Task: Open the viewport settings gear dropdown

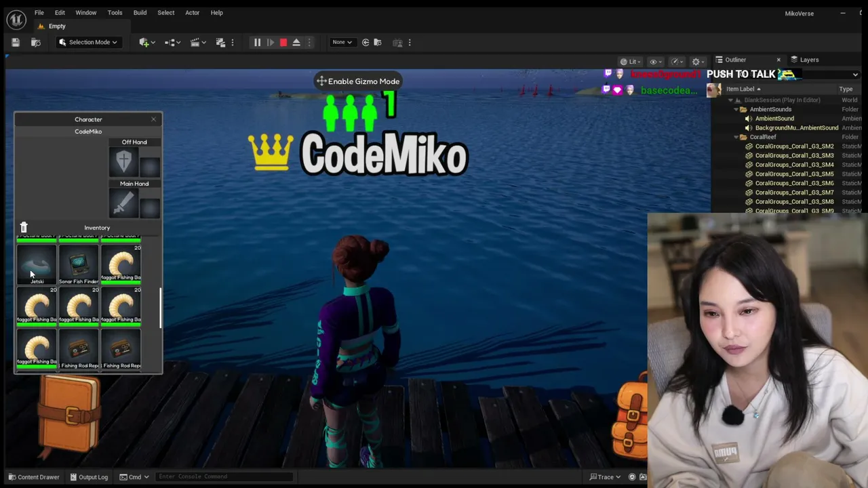Action: 698,62
